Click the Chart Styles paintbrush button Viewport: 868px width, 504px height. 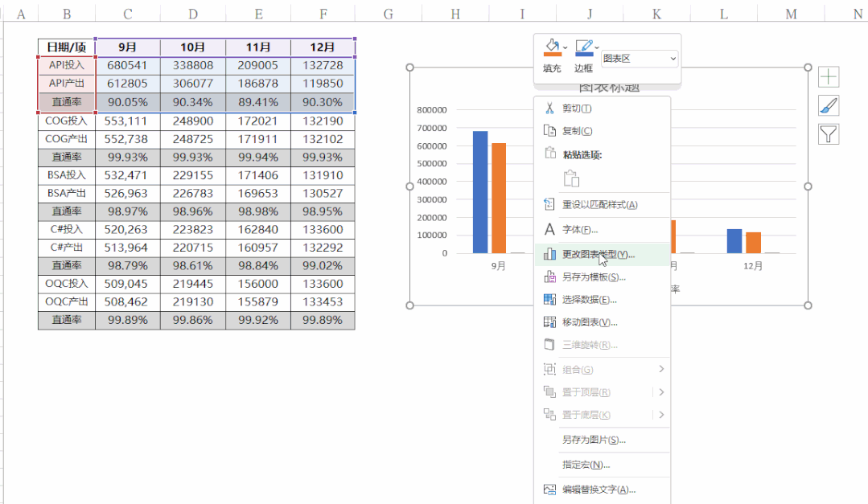(x=828, y=105)
